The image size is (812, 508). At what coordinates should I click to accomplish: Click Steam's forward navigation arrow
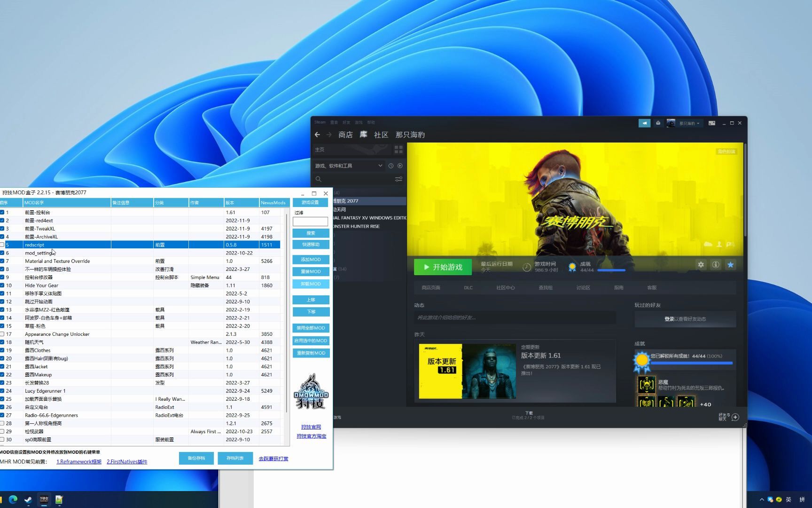click(329, 135)
